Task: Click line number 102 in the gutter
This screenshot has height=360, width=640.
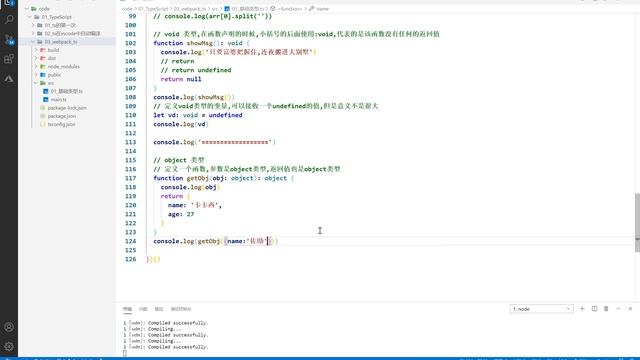Action: coord(131,43)
